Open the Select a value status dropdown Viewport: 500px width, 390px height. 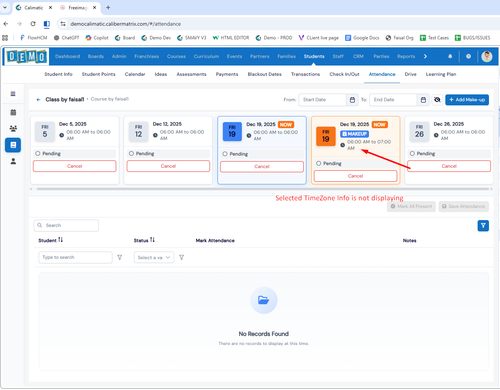point(154,257)
